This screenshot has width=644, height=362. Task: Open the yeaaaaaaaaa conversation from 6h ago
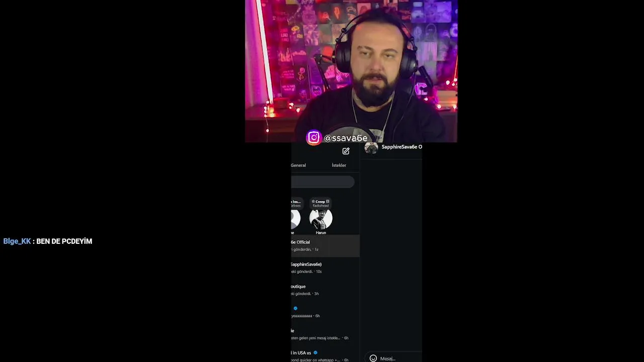(x=325, y=312)
